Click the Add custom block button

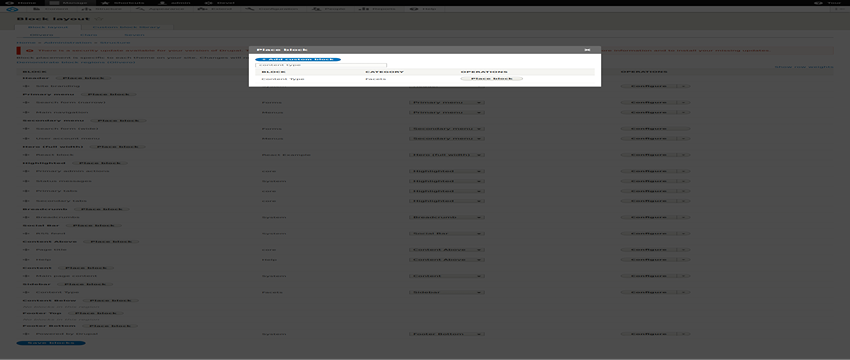pyautogui.click(x=298, y=59)
